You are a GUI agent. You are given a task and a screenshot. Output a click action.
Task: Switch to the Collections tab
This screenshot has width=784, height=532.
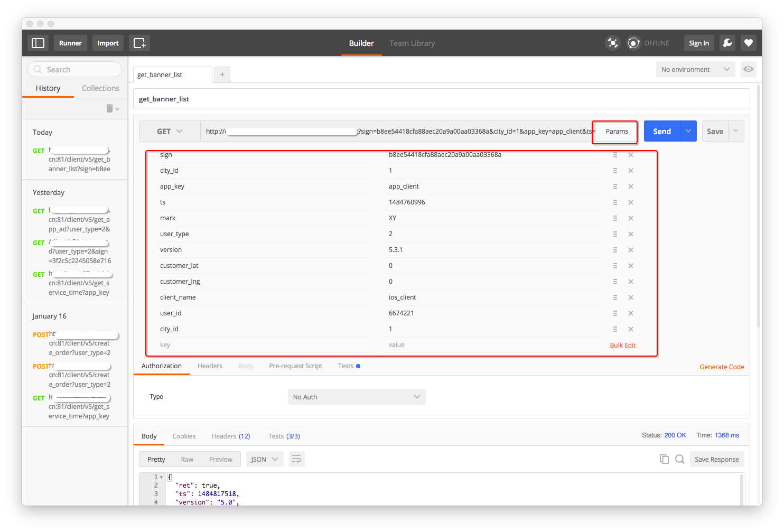point(100,88)
